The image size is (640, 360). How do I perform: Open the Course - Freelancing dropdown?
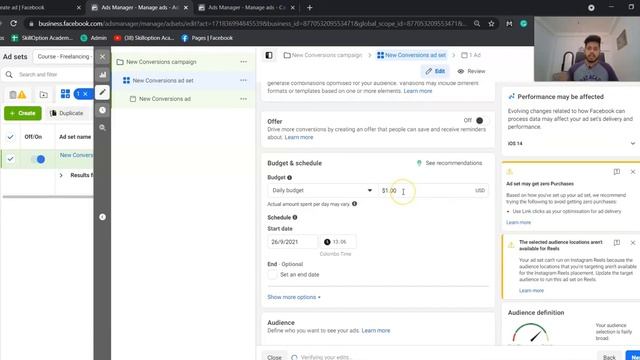pos(64,57)
